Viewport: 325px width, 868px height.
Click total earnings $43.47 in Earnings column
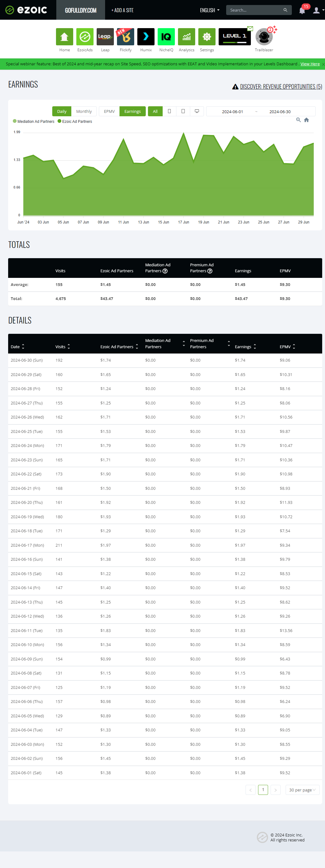coord(241,299)
